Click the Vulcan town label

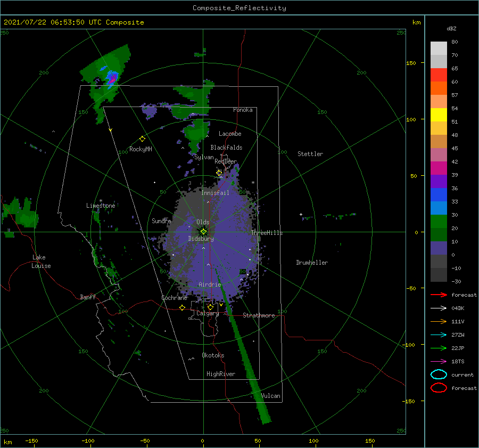tap(271, 396)
